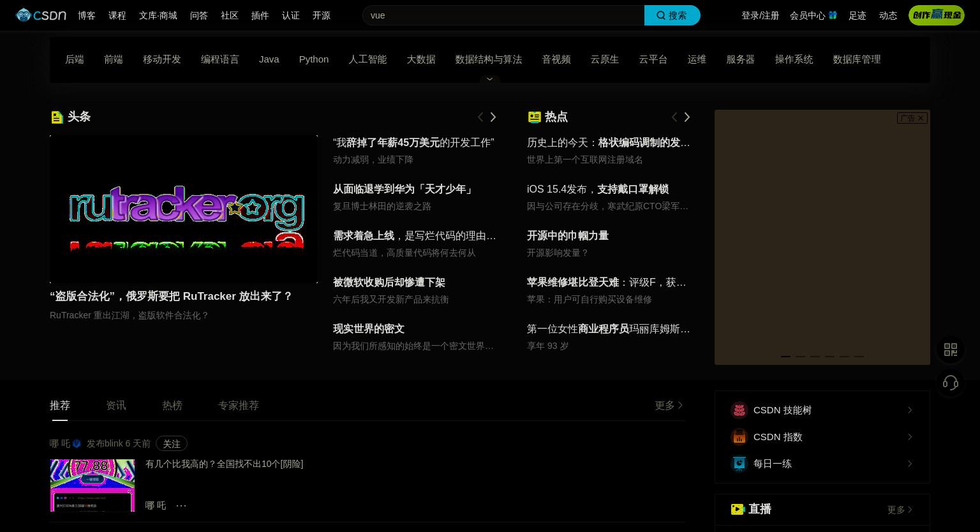Open the customer service headset icon

pyautogui.click(x=951, y=383)
